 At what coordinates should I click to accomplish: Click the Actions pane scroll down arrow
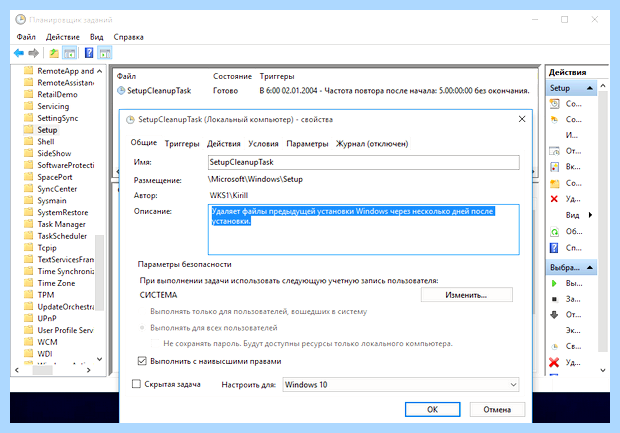[603, 370]
